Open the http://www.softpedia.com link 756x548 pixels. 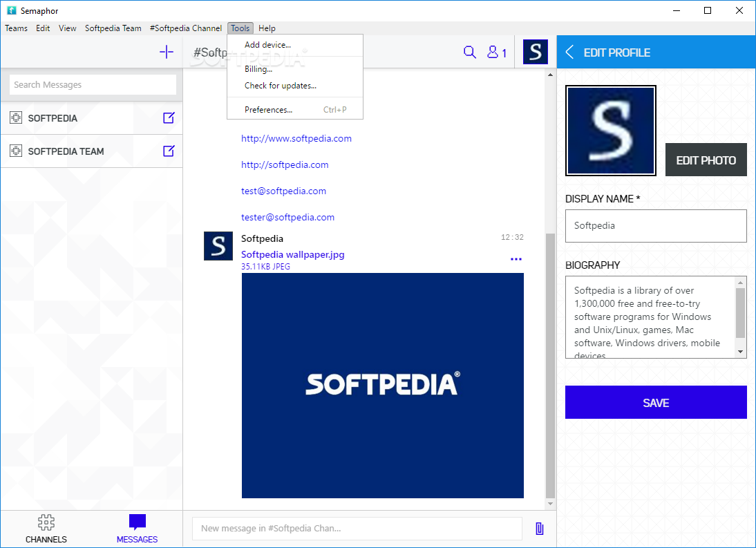tap(296, 138)
